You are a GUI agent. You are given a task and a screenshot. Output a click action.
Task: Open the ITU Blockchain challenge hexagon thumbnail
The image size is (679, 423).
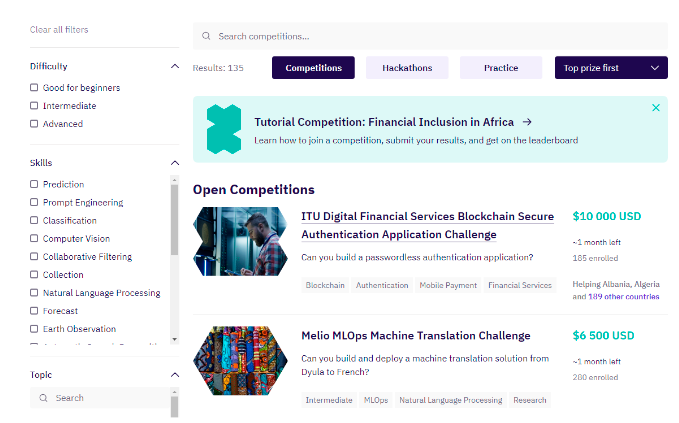coord(240,241)
